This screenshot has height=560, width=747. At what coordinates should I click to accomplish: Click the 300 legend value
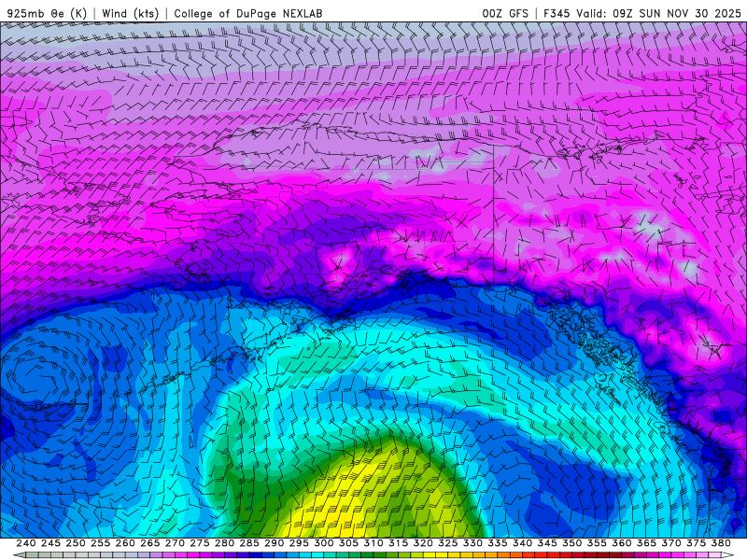pos(323,543)
